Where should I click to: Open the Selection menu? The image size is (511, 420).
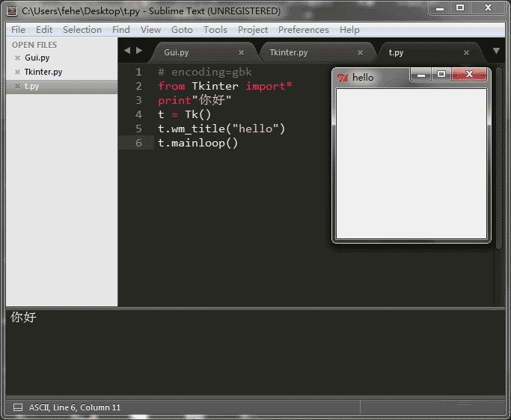82,30
